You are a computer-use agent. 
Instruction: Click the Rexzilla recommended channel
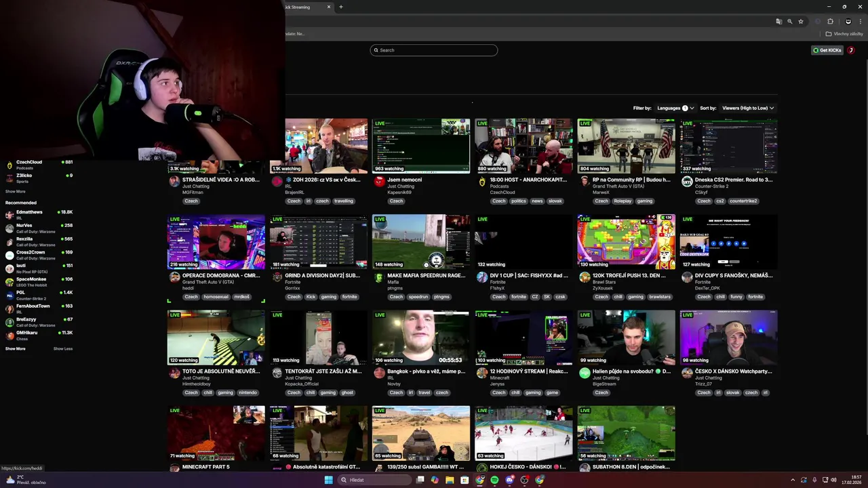click(39, 241)
